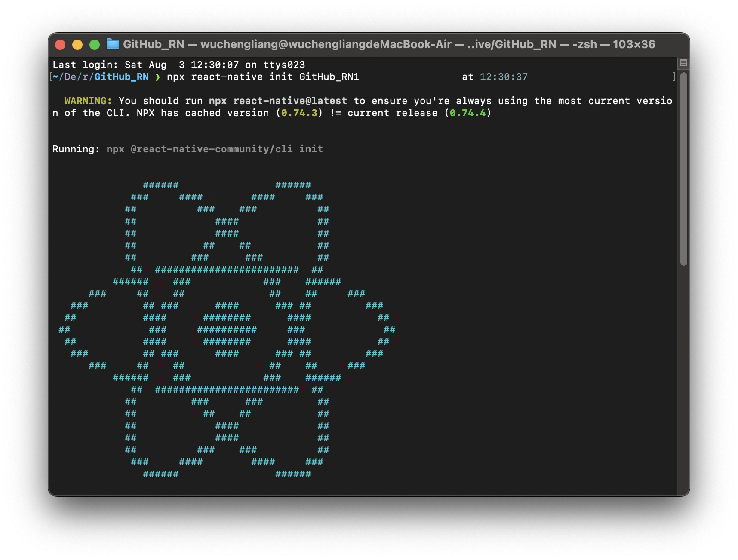
Task: Click the vertical scrollbar thumb
Action: click(684, 169)
